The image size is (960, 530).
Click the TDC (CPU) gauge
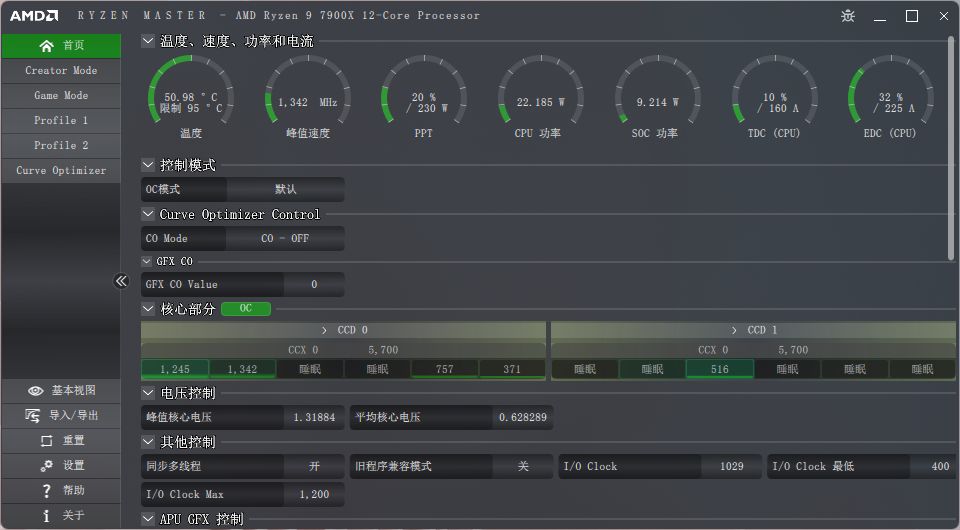(774, 90)
